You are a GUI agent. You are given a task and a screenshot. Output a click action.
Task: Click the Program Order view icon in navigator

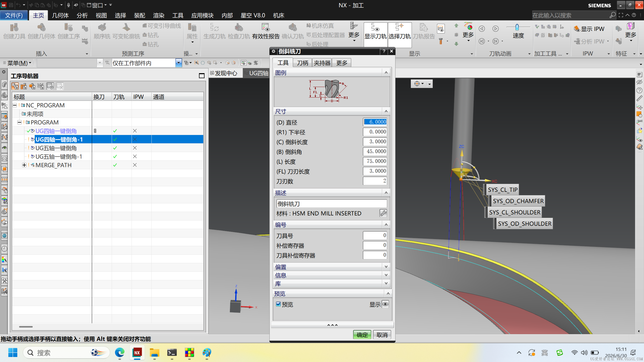coord(15,86)
